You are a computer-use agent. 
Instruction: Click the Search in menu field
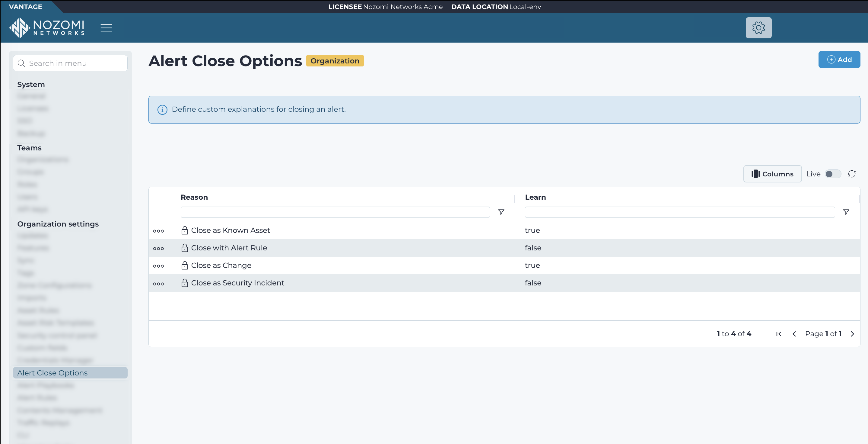point(70,63)
